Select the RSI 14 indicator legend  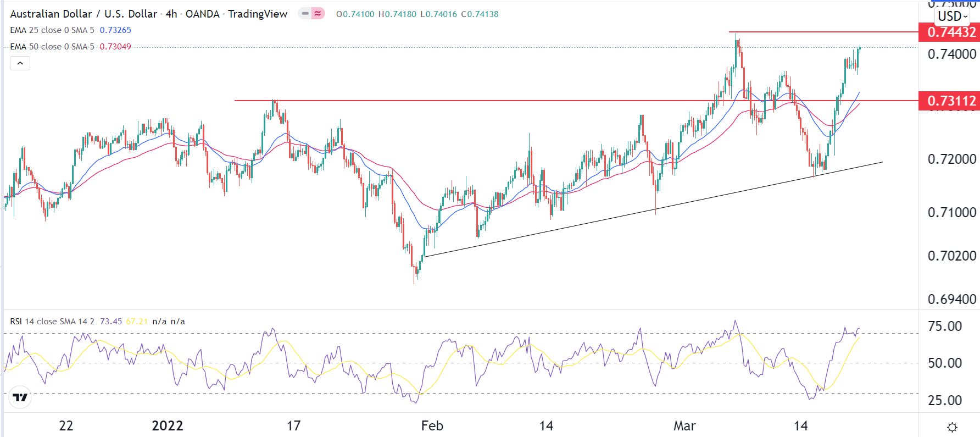click(x=52, y=322)
